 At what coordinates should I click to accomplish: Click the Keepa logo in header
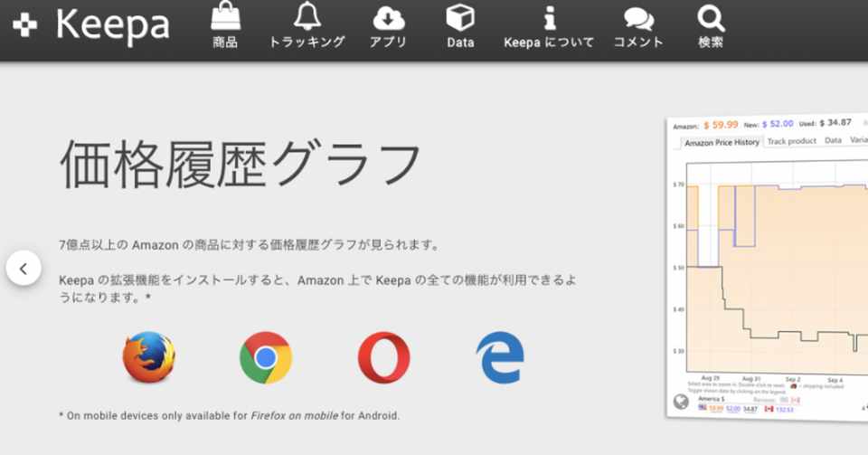click(90, 25)
